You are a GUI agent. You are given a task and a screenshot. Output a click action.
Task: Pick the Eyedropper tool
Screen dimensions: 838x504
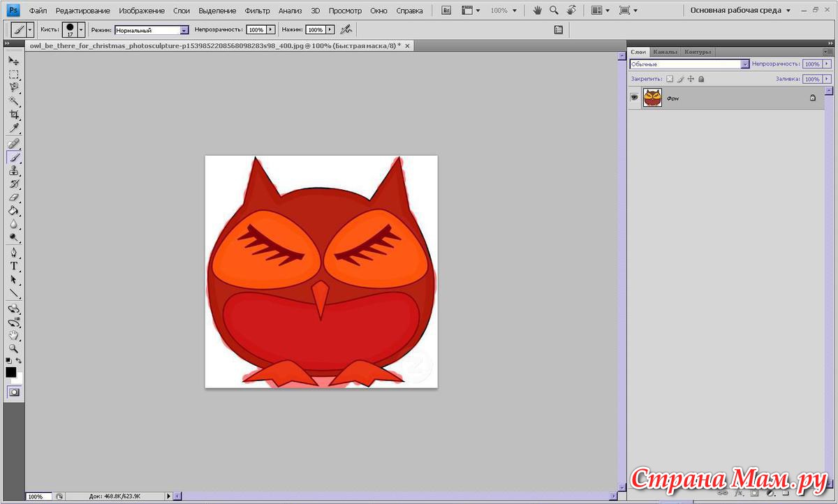(13, 128)
